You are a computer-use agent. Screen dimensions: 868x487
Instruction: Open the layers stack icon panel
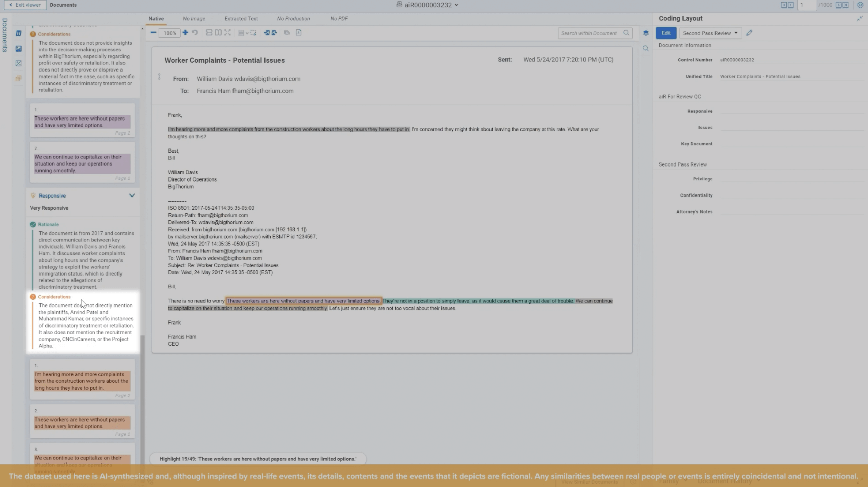pyautogui.click(x=646, y=33)
